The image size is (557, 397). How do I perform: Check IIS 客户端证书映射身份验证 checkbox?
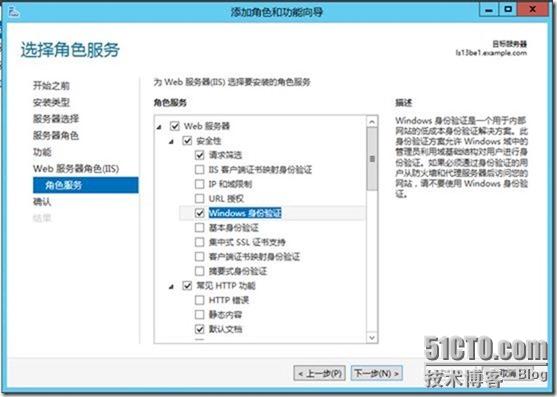[200, 170]
